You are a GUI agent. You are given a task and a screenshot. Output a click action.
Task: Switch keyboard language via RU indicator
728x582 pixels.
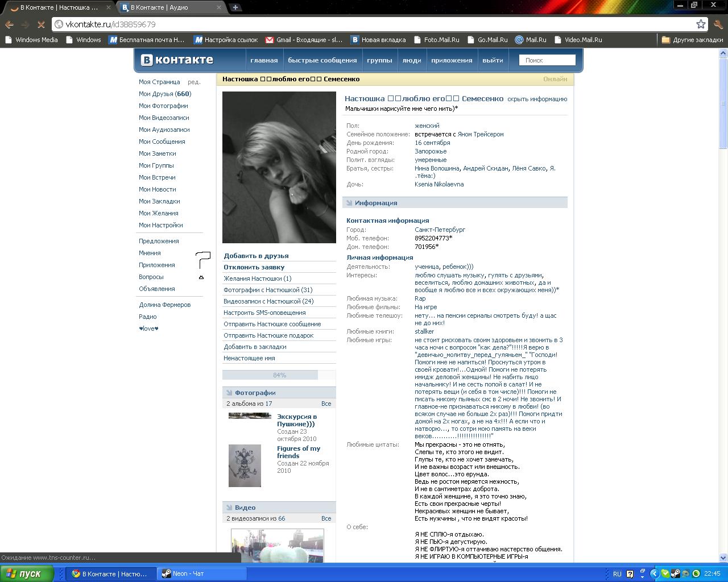(x=617, y=573)
